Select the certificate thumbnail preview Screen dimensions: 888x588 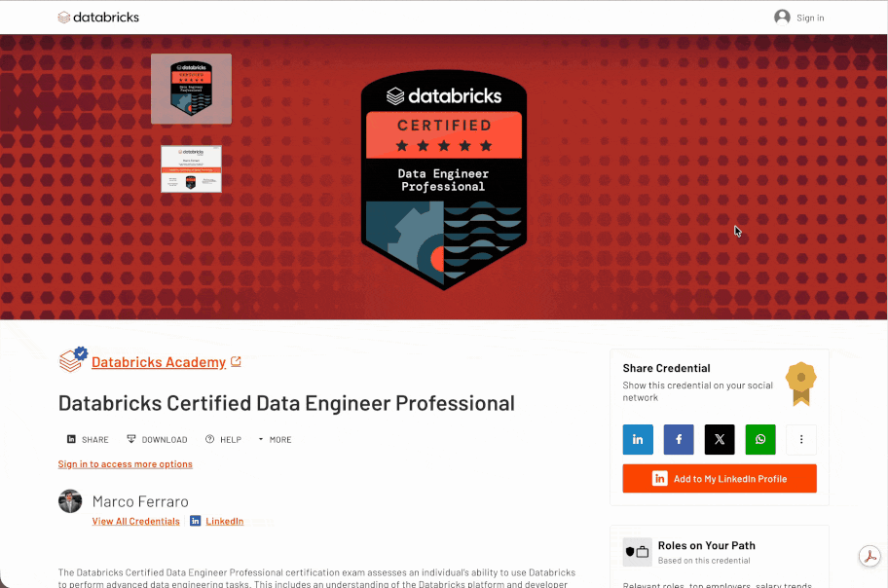(192, 168)
